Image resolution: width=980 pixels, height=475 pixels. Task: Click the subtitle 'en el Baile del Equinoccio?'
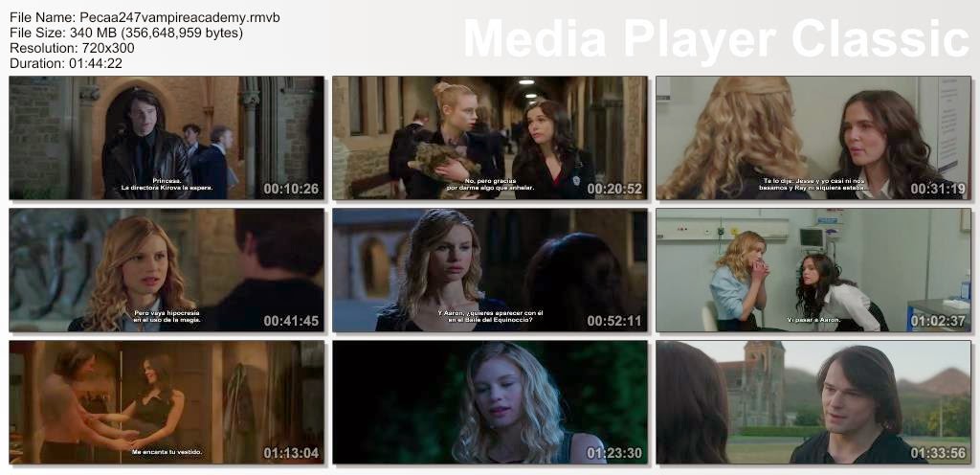click(x=490, y=320)
